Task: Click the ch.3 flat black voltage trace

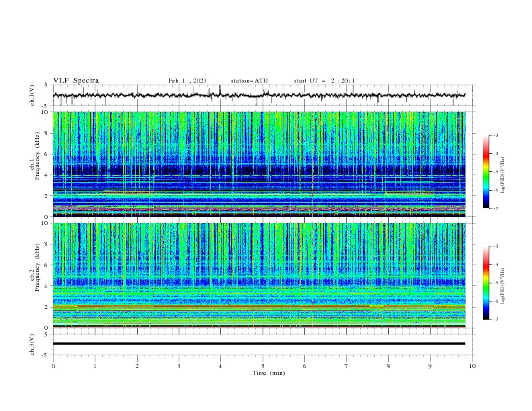Action: tap(259, 344)
